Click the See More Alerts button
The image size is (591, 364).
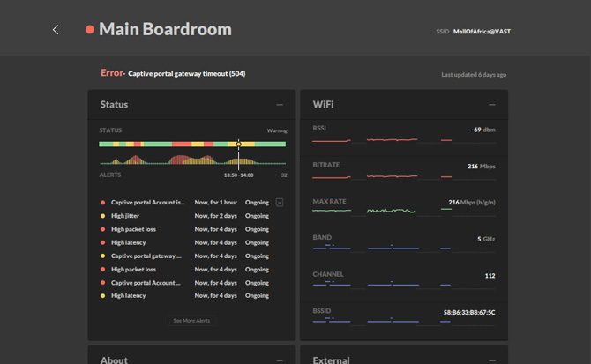191,321
